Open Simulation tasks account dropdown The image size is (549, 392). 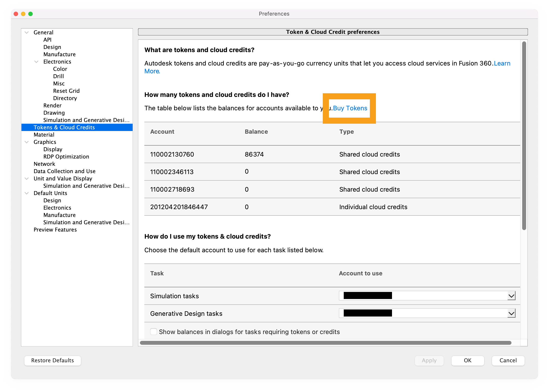click(511, 296)
